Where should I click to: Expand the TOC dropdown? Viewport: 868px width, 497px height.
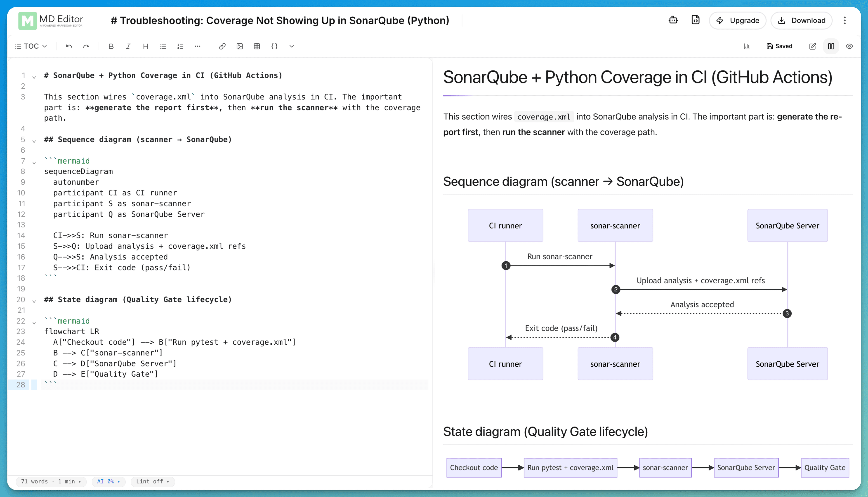(x=31, y=46)
